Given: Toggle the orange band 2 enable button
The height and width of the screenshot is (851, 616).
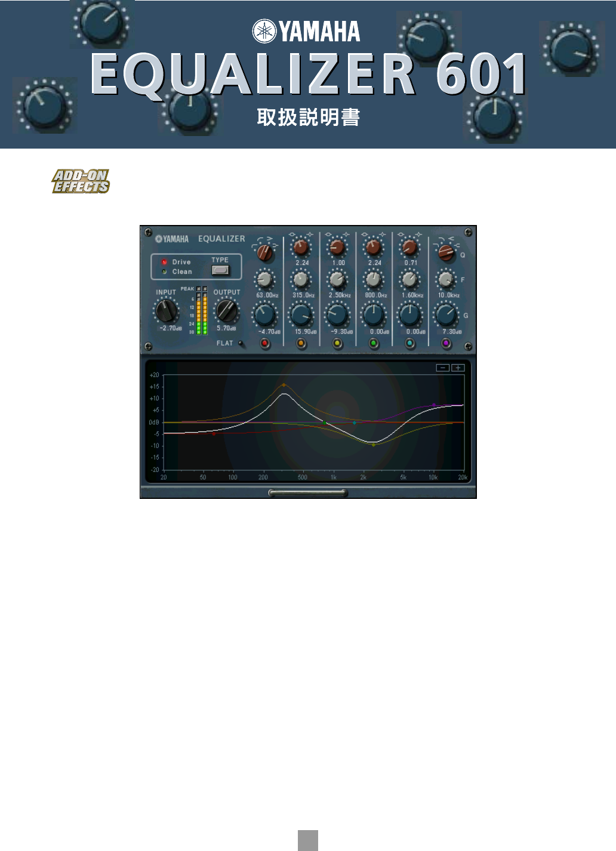Looking at the screenshot, I should point(301,343).
